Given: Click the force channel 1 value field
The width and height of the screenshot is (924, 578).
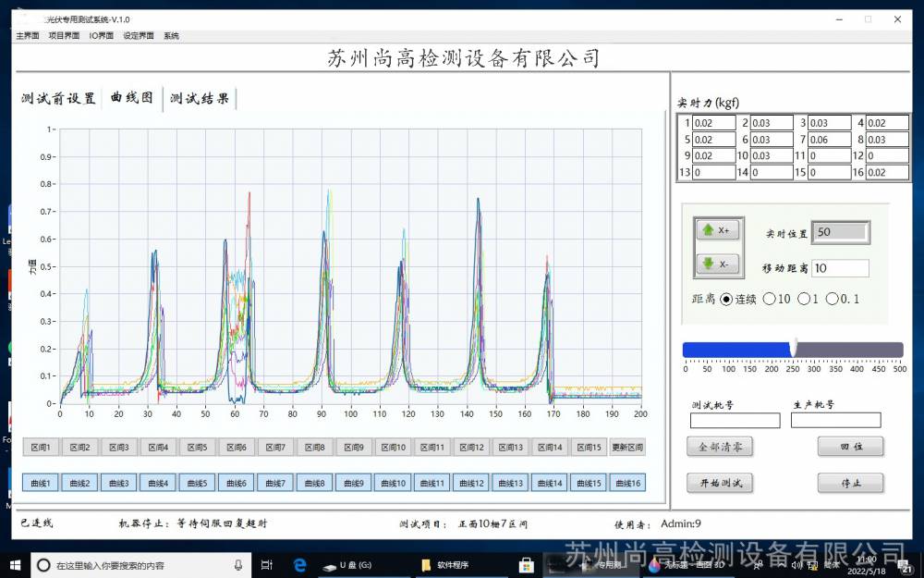Looking at the screenshot, I should pyautogui.click(x=713, y=123).
